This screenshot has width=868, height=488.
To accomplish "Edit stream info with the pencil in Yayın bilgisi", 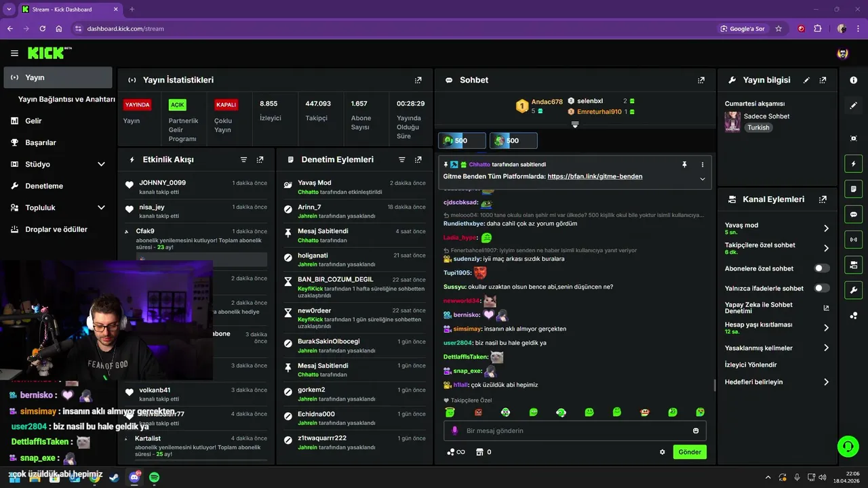I will point(806,80).
